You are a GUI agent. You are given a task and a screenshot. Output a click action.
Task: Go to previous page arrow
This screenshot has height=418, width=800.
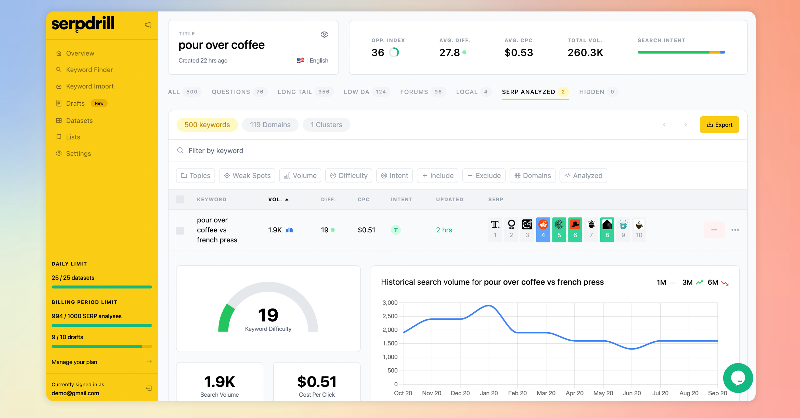664,125
